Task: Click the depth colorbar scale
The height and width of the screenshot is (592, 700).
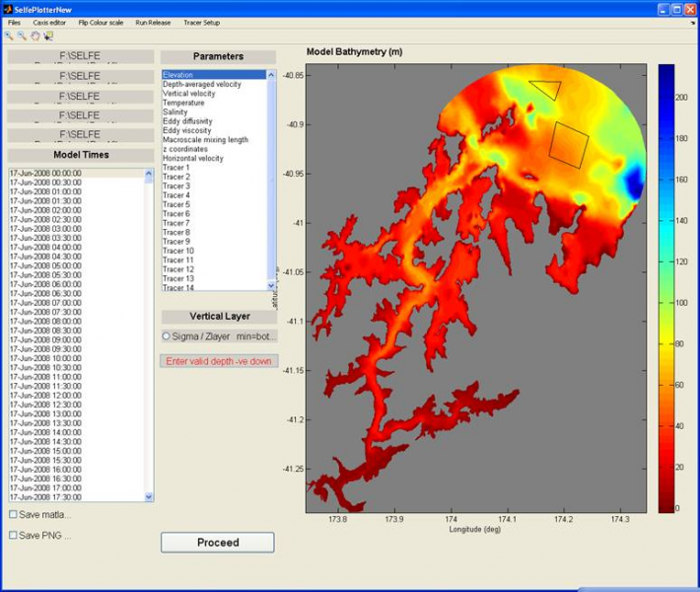Action: tap(666, 288)
